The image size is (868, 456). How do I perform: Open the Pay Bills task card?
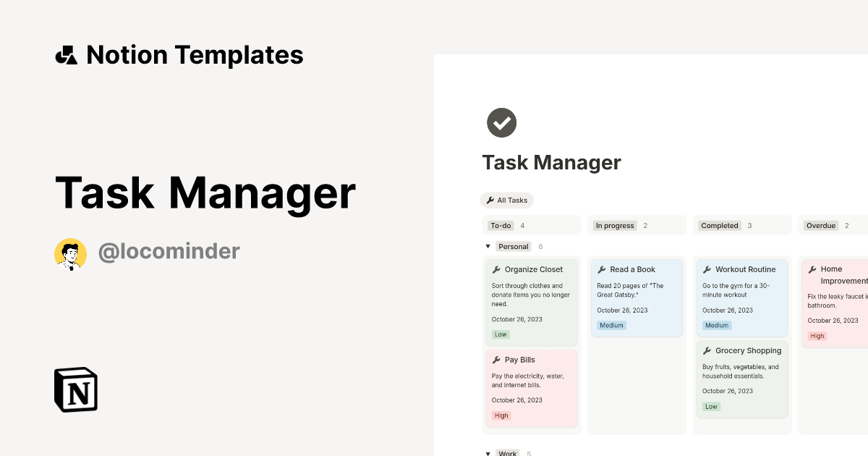532,388
